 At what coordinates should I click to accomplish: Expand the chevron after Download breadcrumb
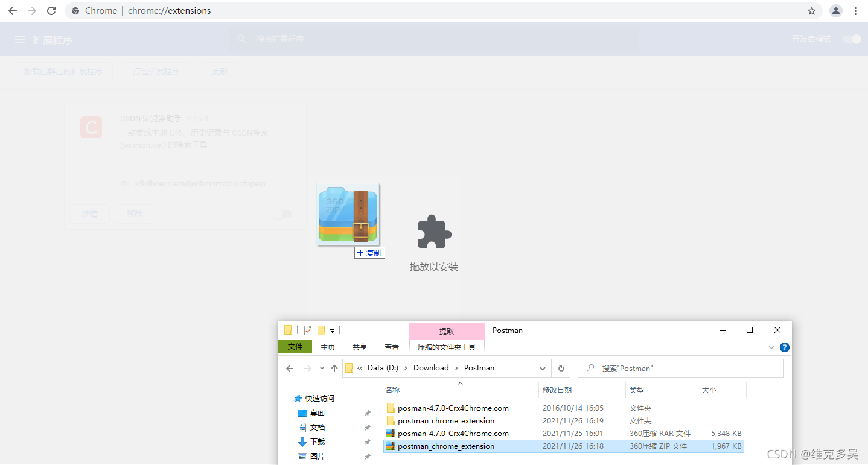456,368
